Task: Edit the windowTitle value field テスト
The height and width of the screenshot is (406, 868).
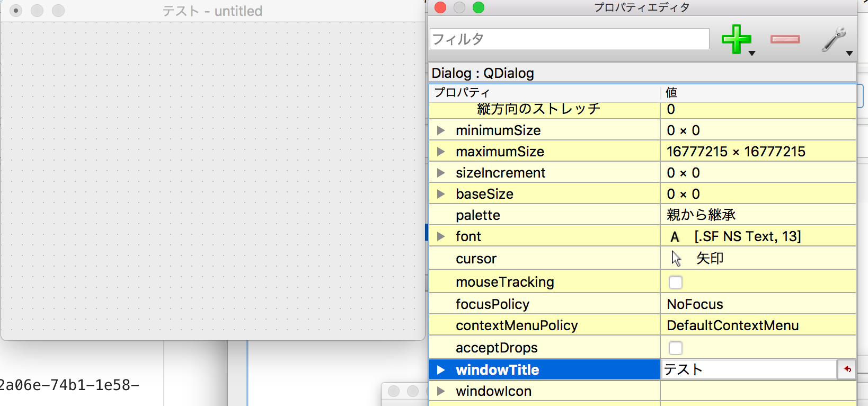Action: click(749, 369)
